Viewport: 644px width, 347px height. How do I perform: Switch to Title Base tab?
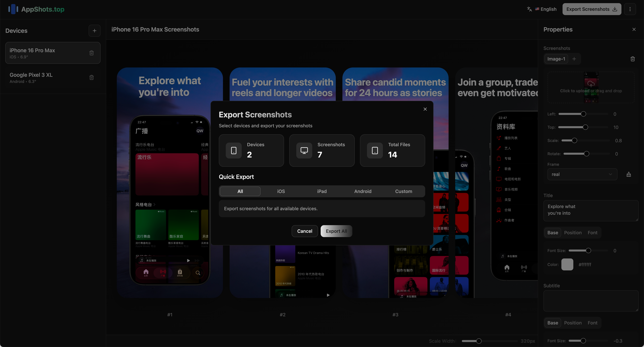tap(552, 233)
